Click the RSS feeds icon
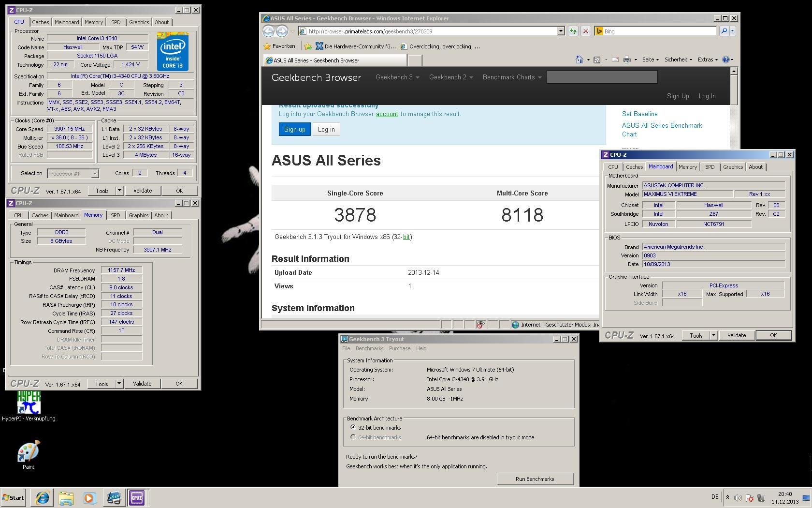The height and width of the screenshot is (508, 812). (x=597, y=60)
